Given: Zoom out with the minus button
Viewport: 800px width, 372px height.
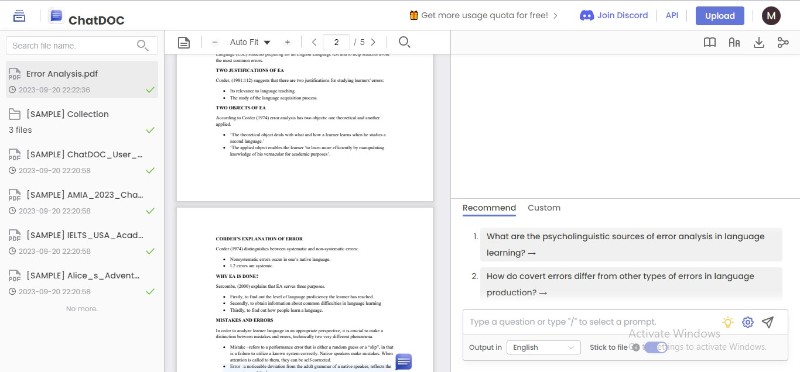Looking at the screenshot, I should [215, 42].
